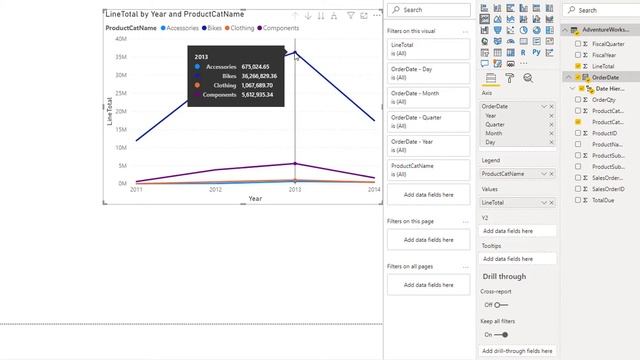Select the Treemap visualization
640x360 pixels.
(550, 30)
